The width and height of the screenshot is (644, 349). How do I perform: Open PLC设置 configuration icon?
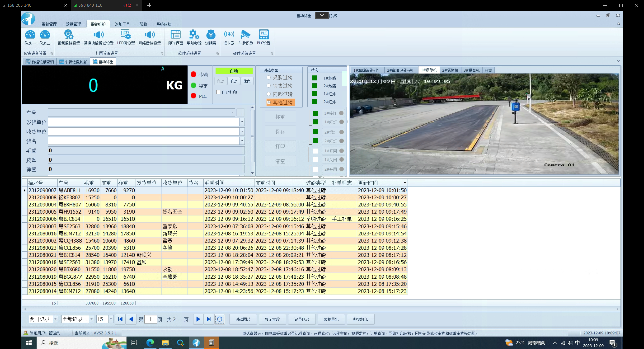(264, 37)
